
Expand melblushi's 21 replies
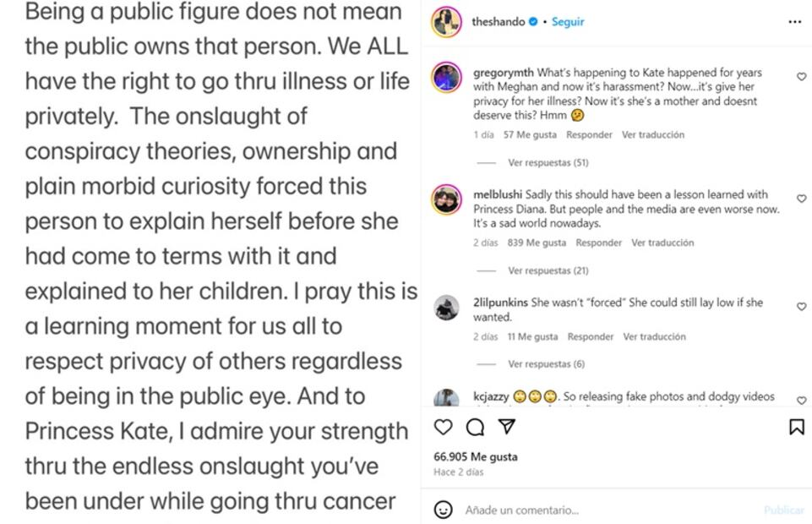(548, 270)
